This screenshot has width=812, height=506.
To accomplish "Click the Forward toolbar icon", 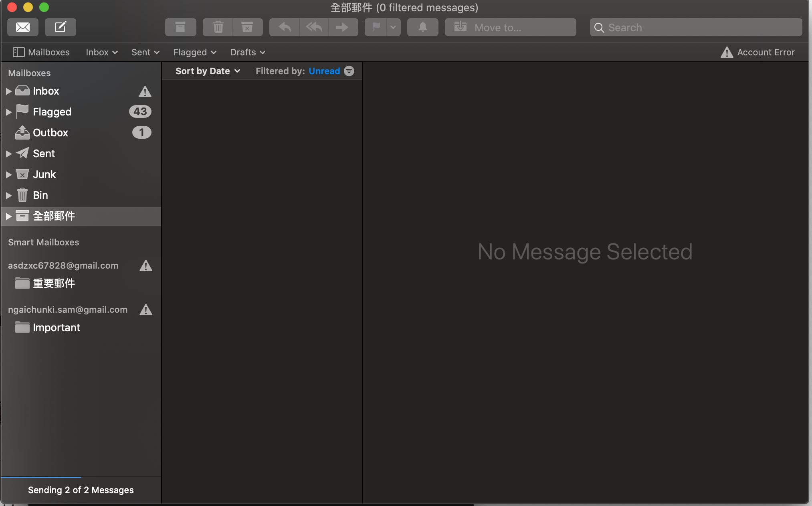I will click(343, 27).
